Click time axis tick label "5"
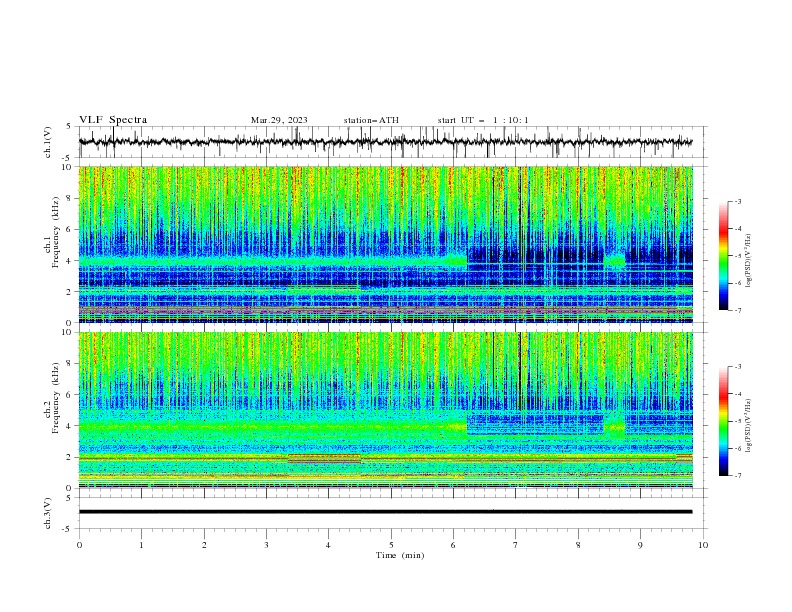The width and height of the screenshot is (792, 612). point(391,545)
